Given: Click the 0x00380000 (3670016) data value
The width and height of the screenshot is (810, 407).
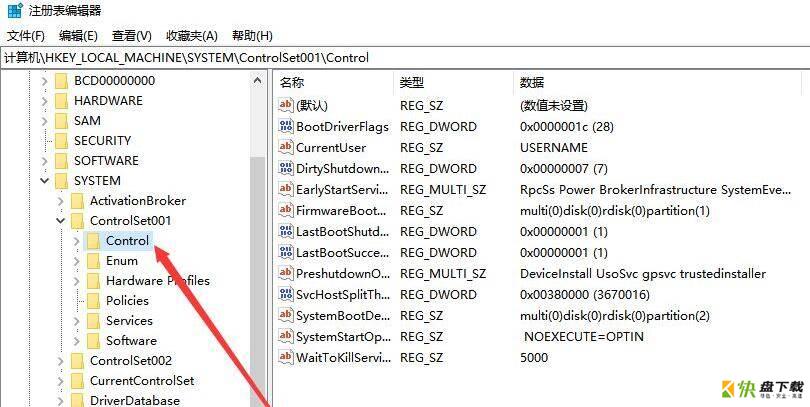Looking at the screenshot, I should [585, 295].
